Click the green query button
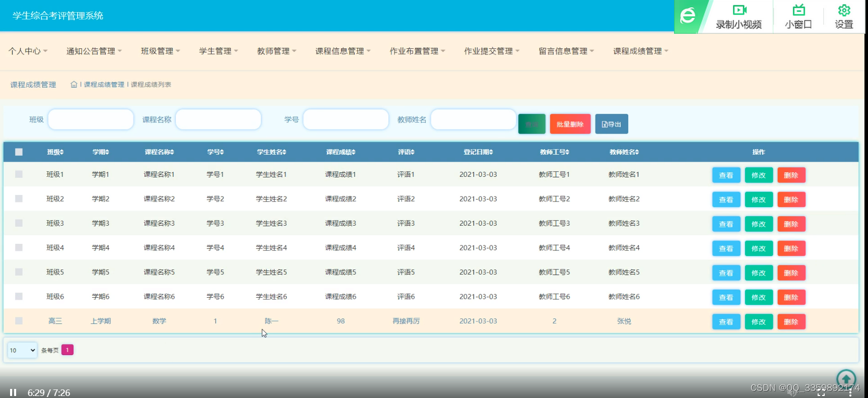 [531, 124]
